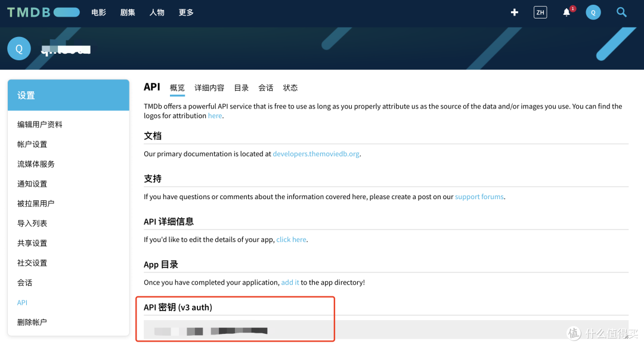Click the ZH language switcher

pos(540,12)
